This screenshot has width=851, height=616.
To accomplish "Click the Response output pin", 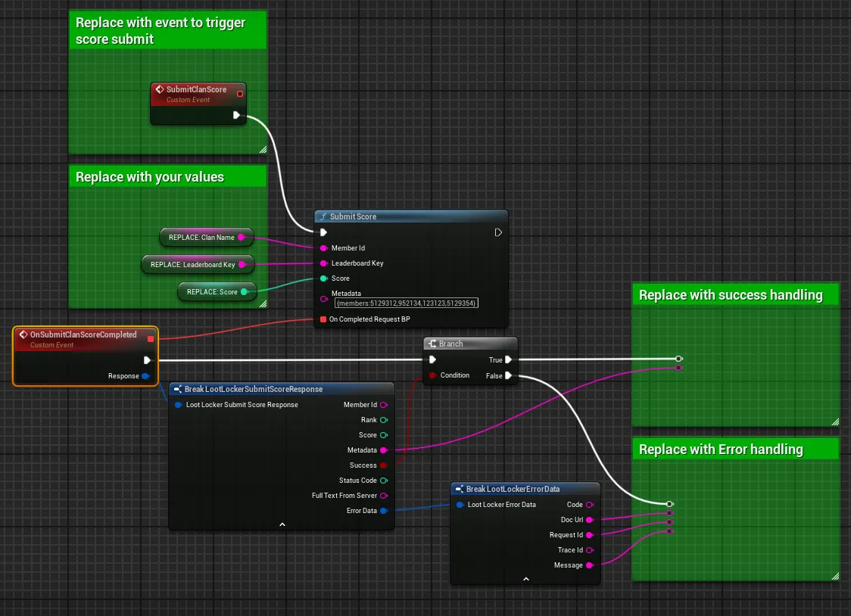I will (145, 376).
